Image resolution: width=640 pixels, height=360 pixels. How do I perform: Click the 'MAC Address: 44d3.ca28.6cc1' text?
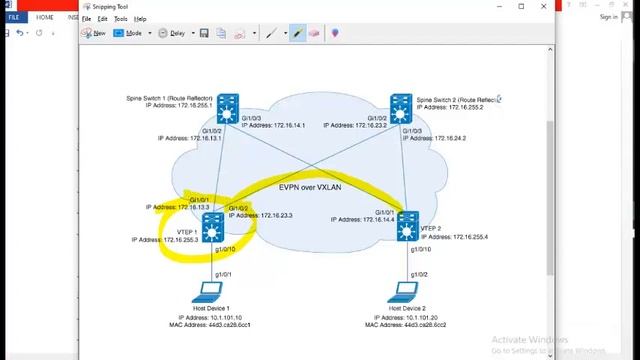[x=210, y=325]
